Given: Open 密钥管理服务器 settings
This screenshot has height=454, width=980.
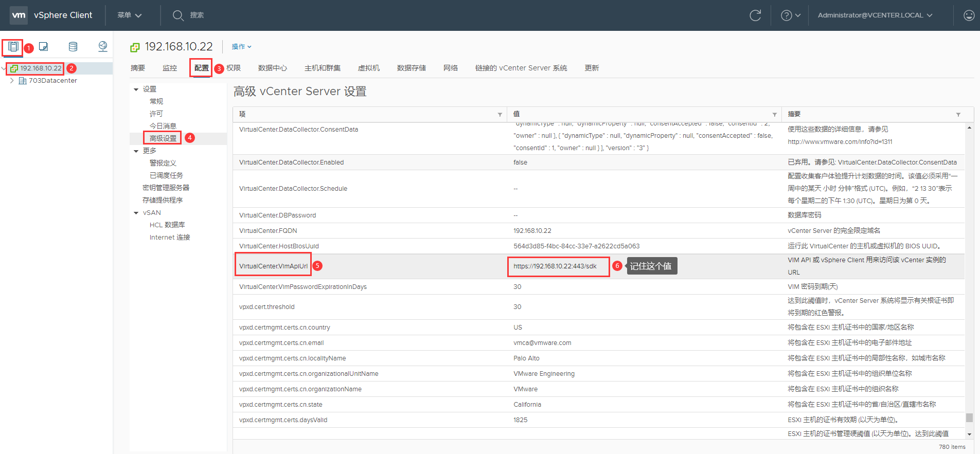Looking at the screenshot, I should click(166, 188).
